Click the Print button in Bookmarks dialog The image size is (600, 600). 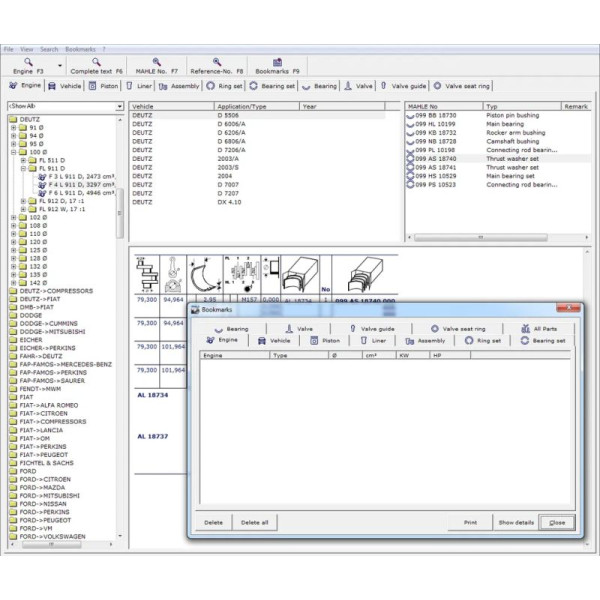tap(470, 522)
